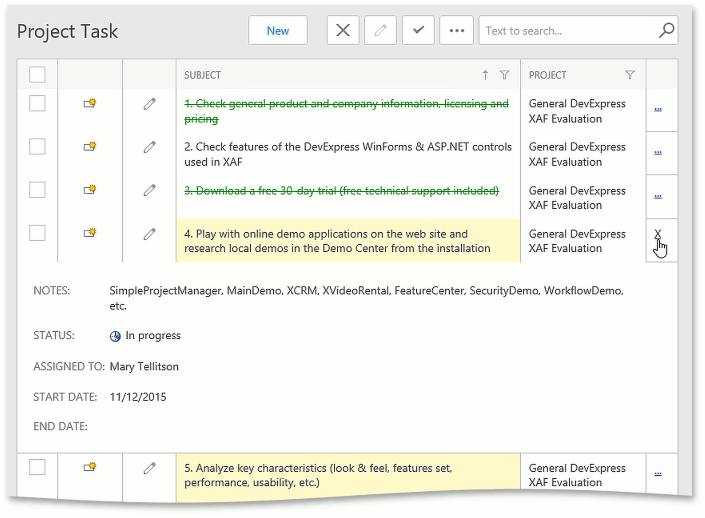This screenshot has width=705, height=518.
Task: Edit task 1 using its pencil icon
Action: point(150,104)
